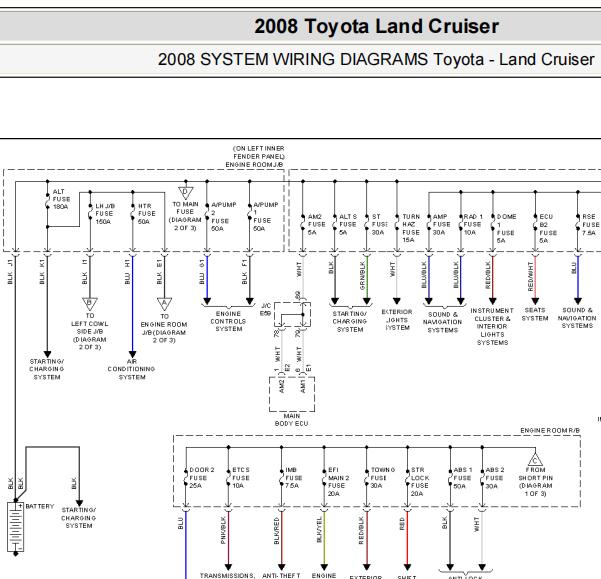Click the triangle A connector symbol
Screen dimensions: 601x579
coord(164,304)
